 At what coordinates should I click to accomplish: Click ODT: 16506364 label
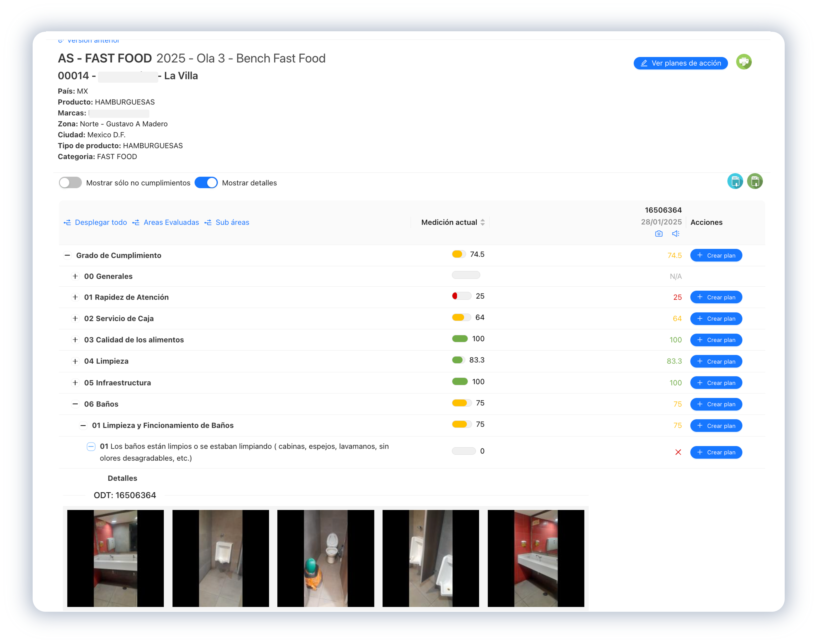[x=125, y=495]
